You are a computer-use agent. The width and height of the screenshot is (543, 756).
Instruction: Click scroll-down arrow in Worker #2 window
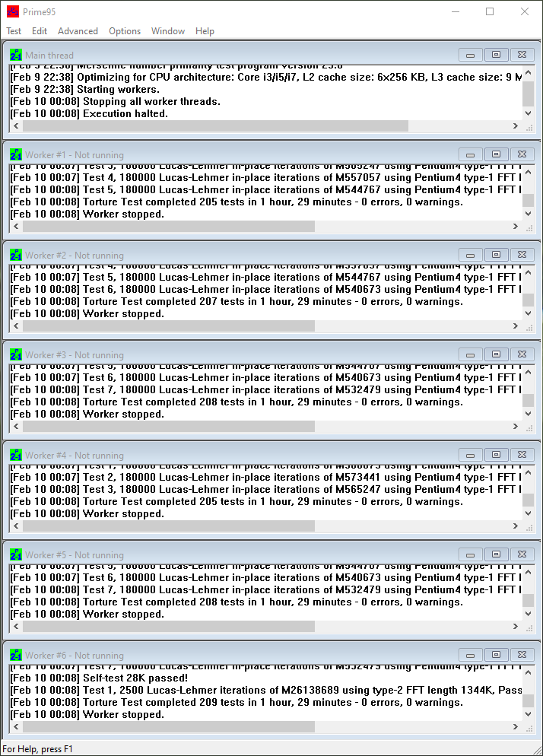tap(529, 313)
